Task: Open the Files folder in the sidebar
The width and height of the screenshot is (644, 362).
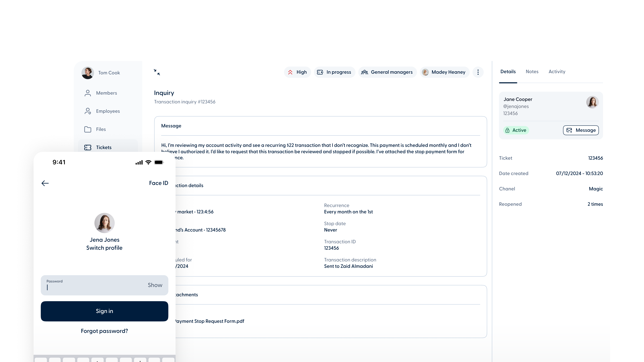Action: pyautogui.click(x=101, y=129)
